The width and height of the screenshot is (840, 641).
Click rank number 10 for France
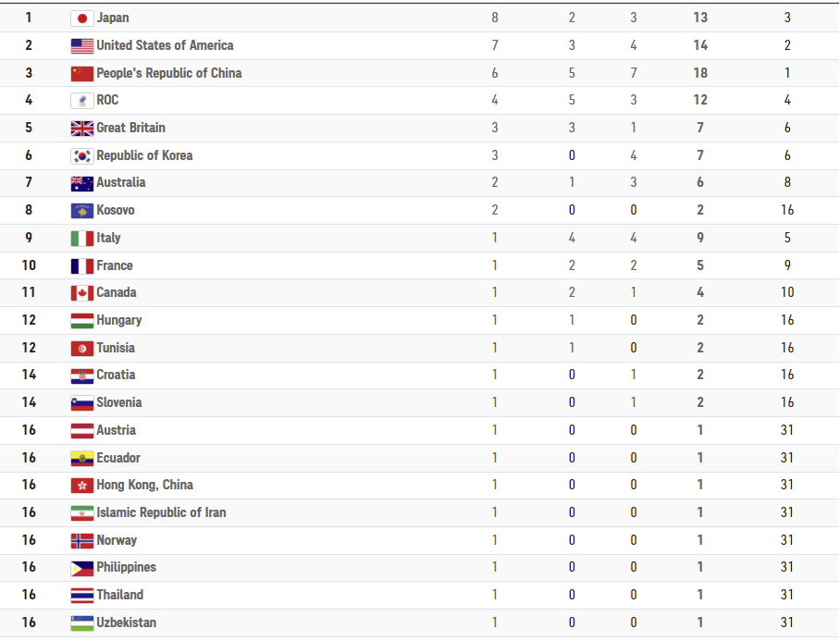(x=29, y=265)
